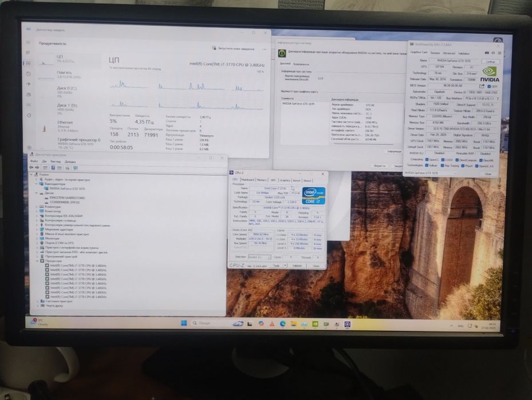This screenshot has width=532, height=400.
Task: Click the BIOS export share icon in GPU-Z
Action: pos(482,86)
